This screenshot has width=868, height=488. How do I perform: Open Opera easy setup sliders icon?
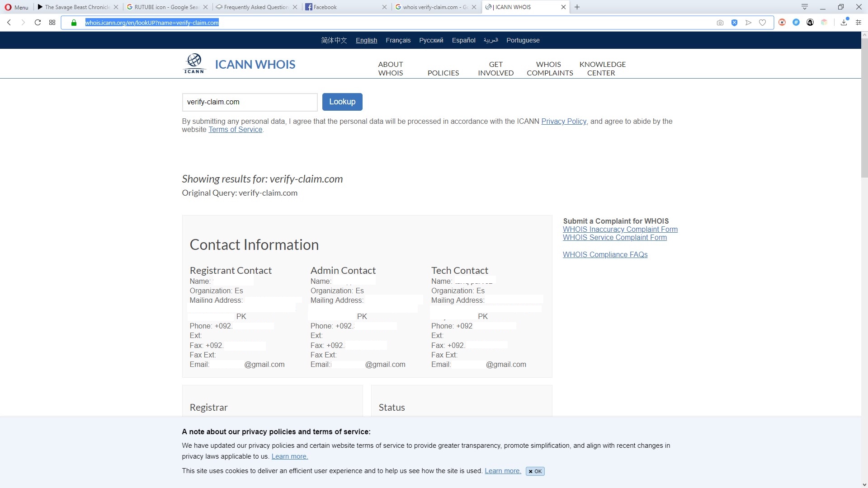pyautogui.click(x=859, y=23)
